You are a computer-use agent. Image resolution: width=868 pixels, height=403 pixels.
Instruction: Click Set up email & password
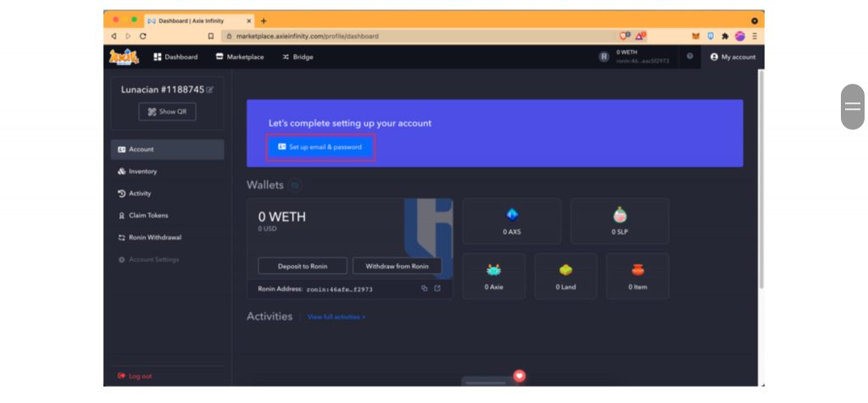point(320,147)
